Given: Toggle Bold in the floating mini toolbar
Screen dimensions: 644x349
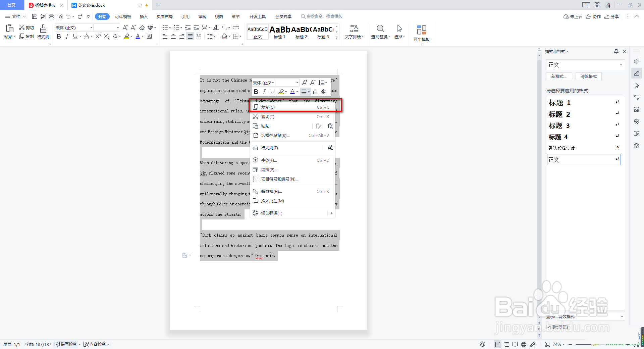Looking at the screenshot, I should (x=256, y=92).
